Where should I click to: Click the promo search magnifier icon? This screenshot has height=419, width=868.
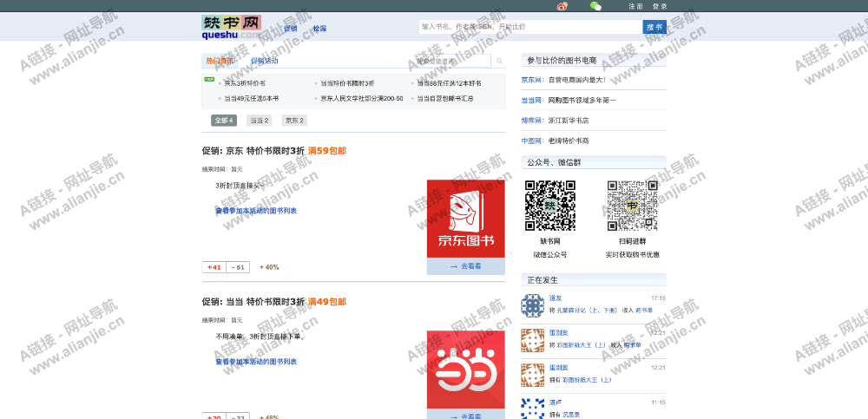click(499, 62)
